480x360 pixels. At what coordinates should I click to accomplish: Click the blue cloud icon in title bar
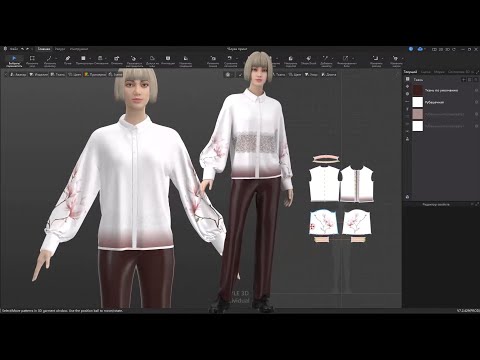tap(420, 49)
